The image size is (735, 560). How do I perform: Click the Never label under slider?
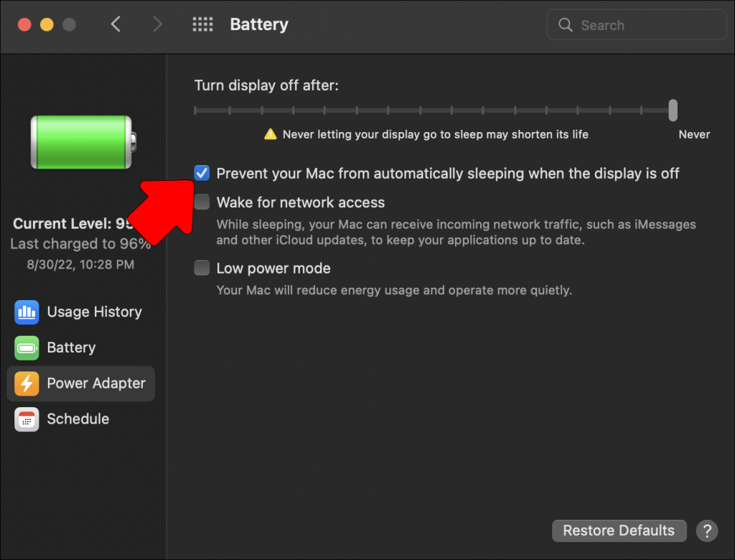(693, 134)
